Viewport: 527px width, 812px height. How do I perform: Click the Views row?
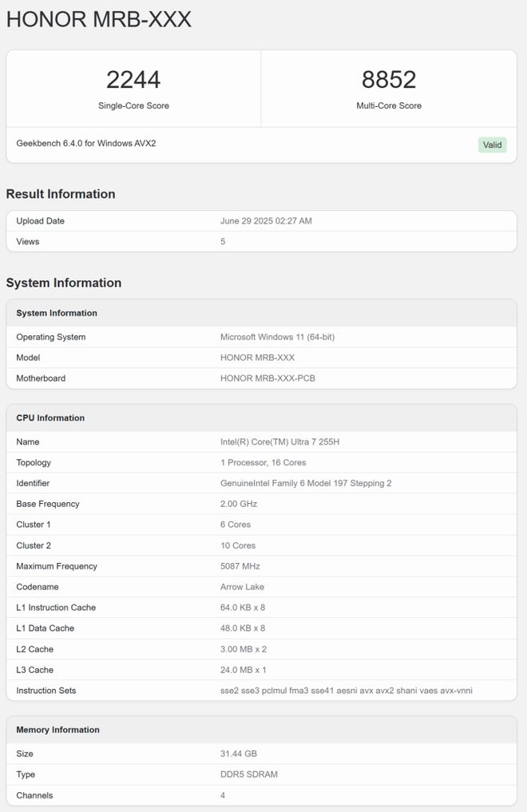tap(261, 242)
